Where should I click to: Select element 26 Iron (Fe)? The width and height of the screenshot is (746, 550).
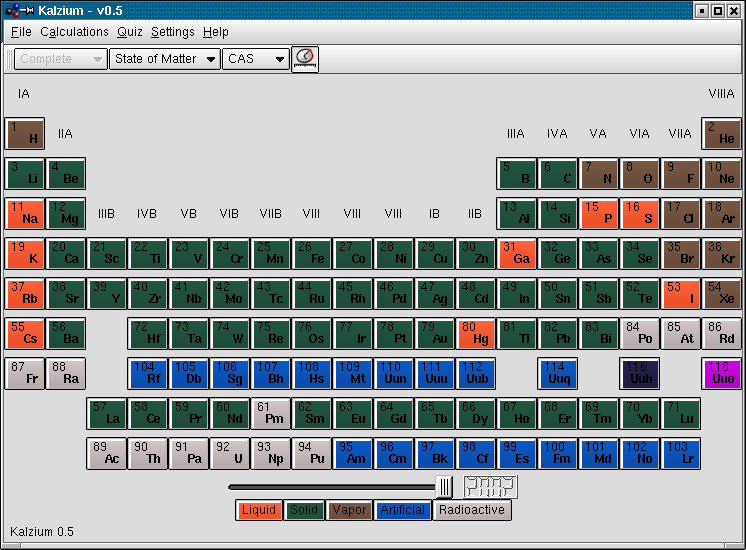coord(311,253)
